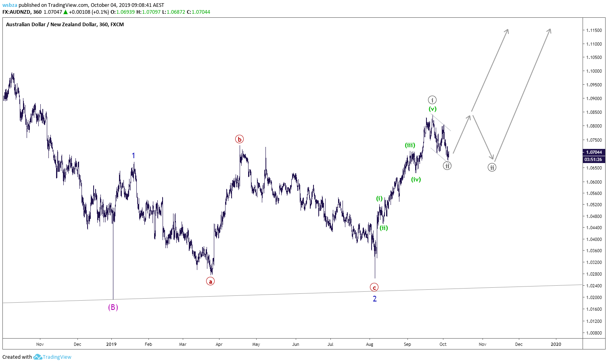Click the green (iv) wave label
This screenshot has height=364, width=608.
tap(416, 180)
